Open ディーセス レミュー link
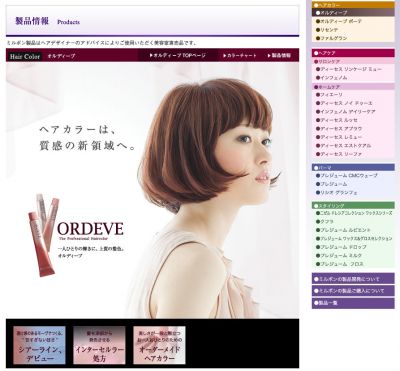400x371 pixels. (x=339, y=137)
